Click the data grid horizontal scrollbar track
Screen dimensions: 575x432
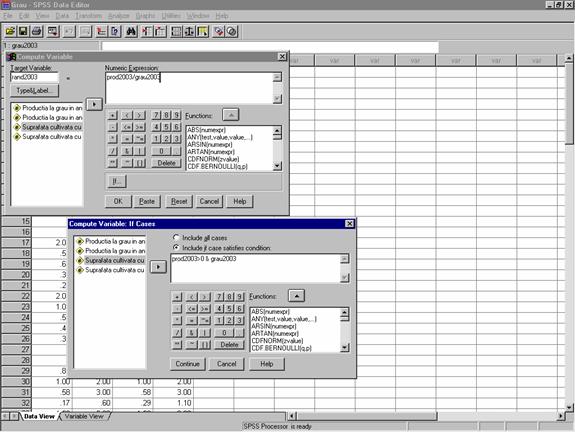pos(497,416)
